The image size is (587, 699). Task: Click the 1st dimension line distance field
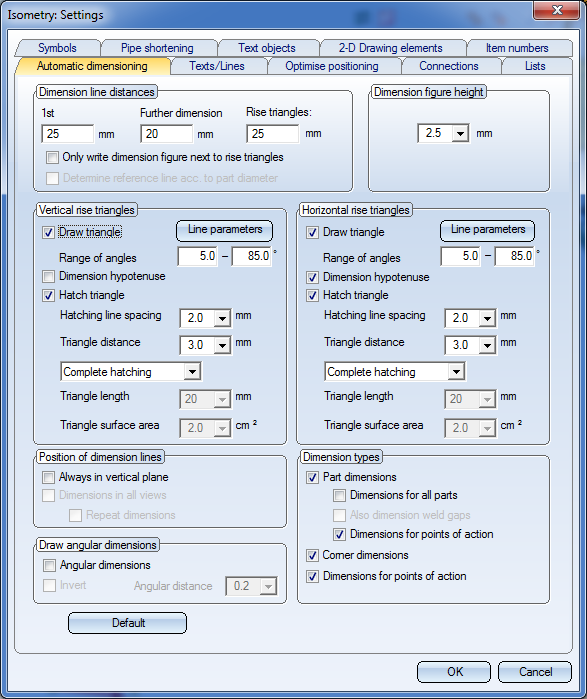(68, 134)
